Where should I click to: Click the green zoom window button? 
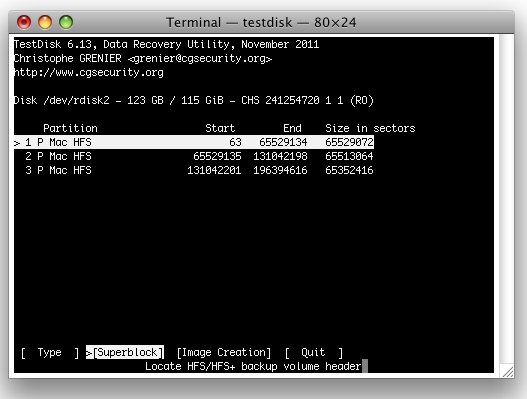click(x=66, y=22)
